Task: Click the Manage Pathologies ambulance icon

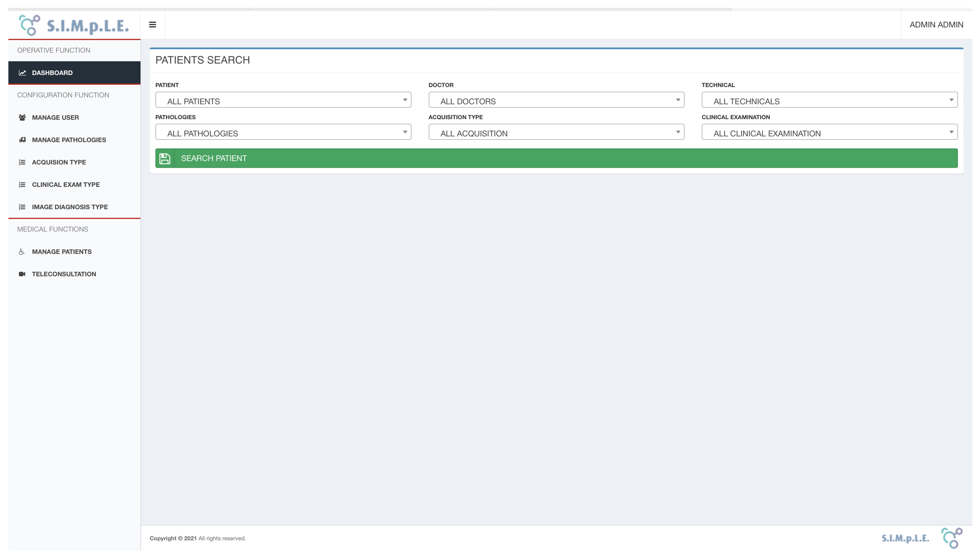Action: [22, 140]
